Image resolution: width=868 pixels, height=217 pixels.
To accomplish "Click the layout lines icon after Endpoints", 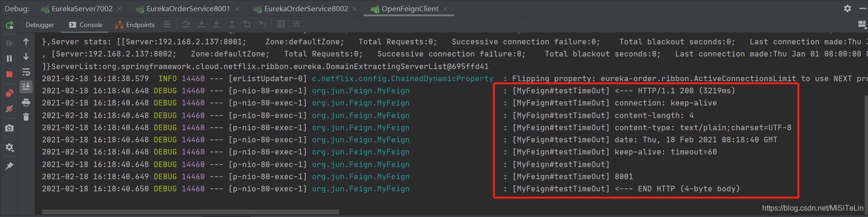I will pos(167,24).
